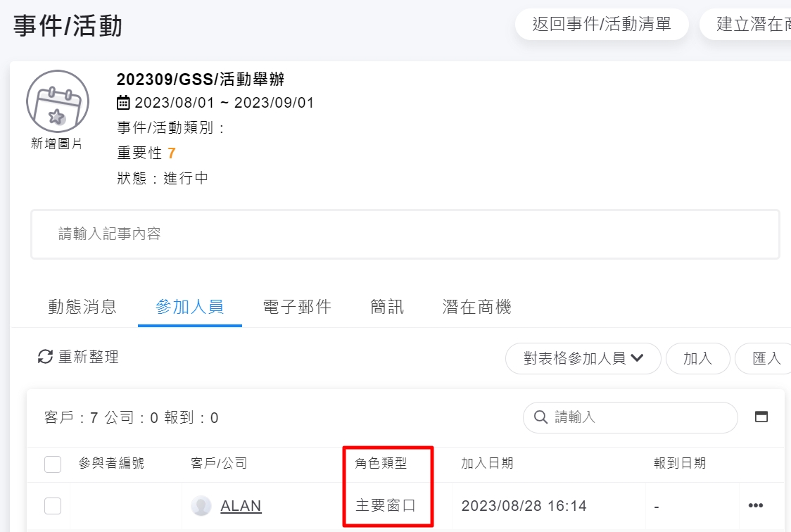Click the 加入 button
791x532 pixels.
pyautogui.click(x=697, y=358)
